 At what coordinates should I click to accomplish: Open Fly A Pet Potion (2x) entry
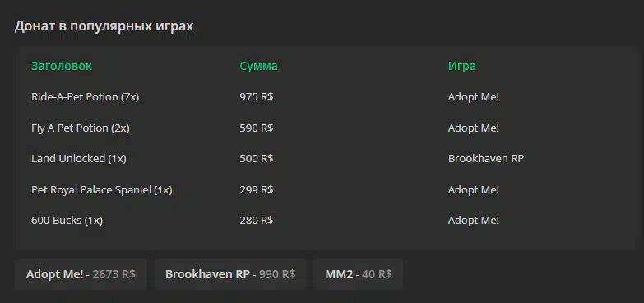coord(81,128)
